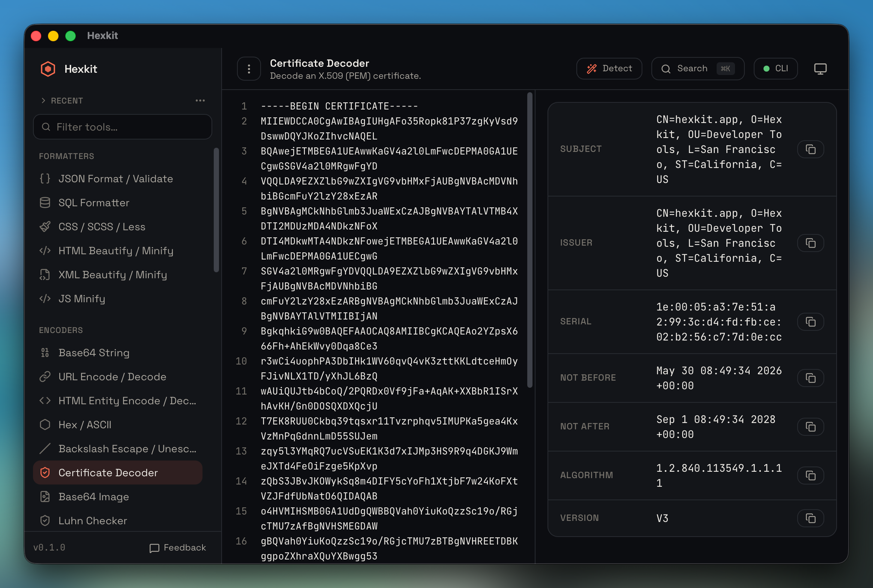This screenshot has width=873, height=588.
Task: Select SQL Formatter in sidebar
Action: (118, 202)
